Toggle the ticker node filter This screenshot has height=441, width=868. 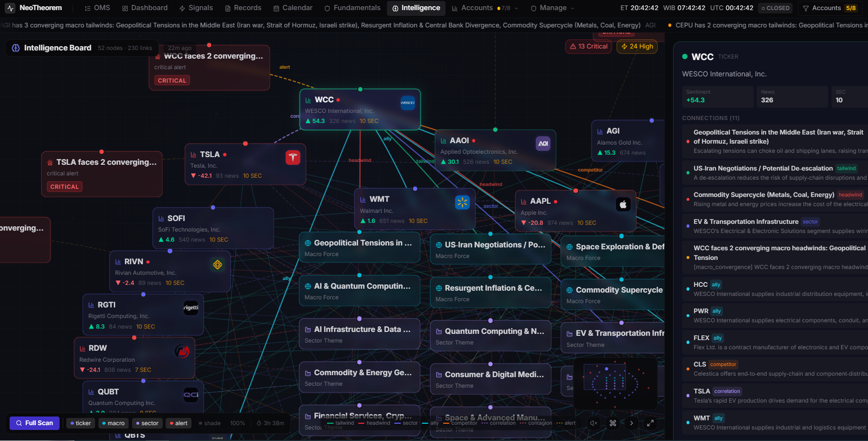(x=80, y=423)
